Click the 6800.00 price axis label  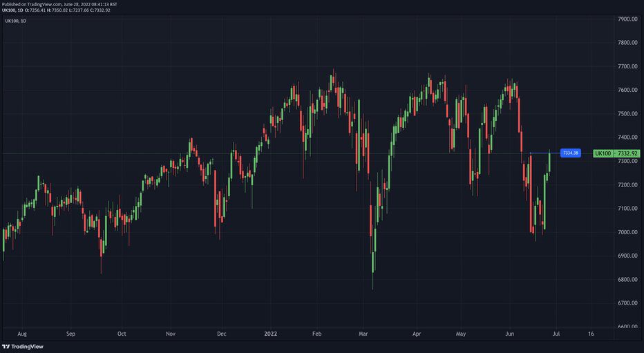pyautogui.click(x=627, y=280)
